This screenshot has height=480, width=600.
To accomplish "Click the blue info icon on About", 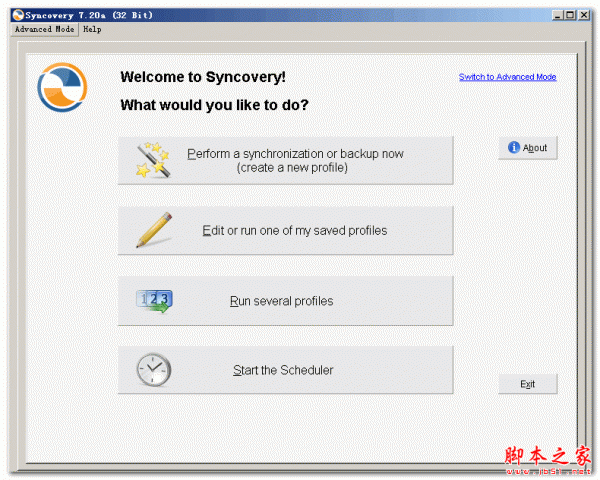I will click(514, 147).
